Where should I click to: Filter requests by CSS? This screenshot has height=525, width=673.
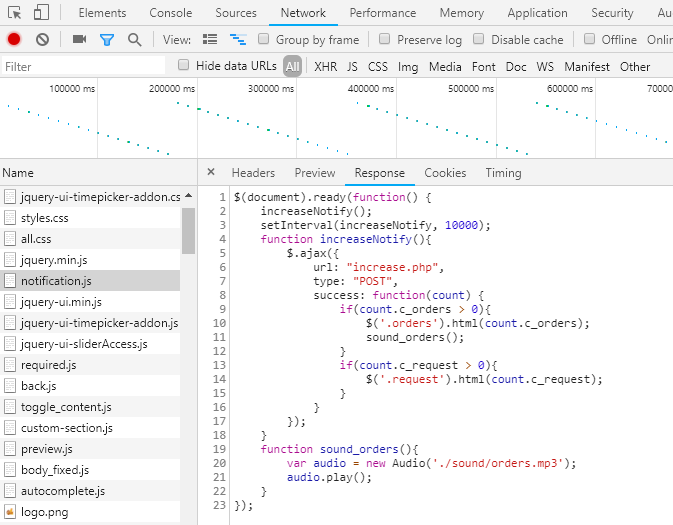click(378, 67)
